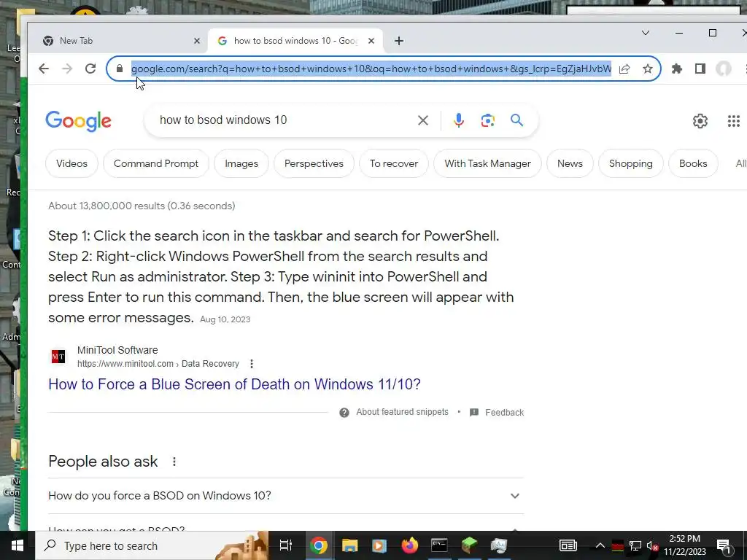747x560 pixels.
Task: Open the Chrome extensions puzzle icon
Action: tap(676, 69)
